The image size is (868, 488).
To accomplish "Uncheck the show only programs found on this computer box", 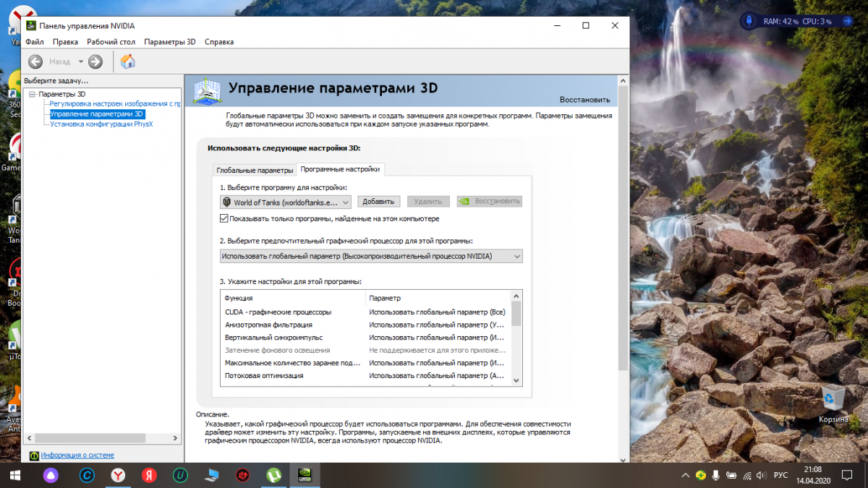I will click(x=224, y=218).
